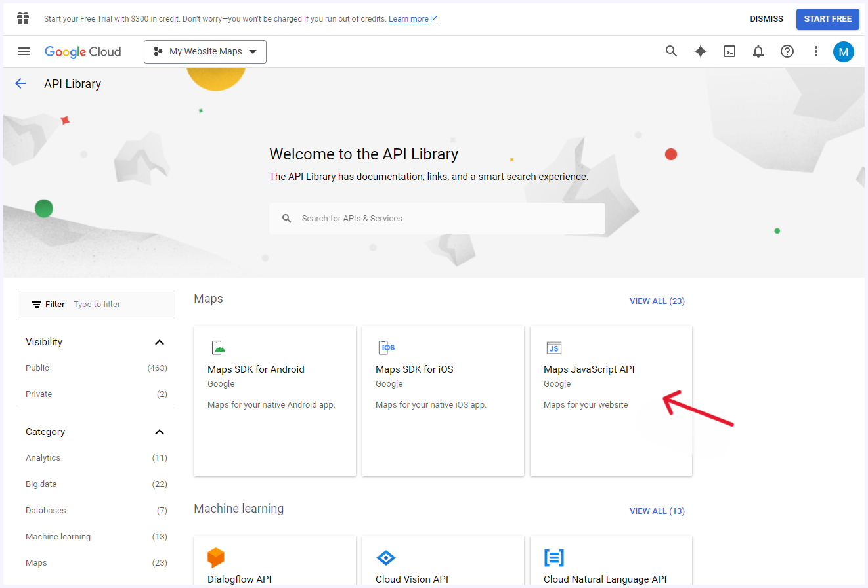Open the Gemini sparkle assistant icon
The image size is (868, 588).
pyautogui.click(x=701, y=51)
